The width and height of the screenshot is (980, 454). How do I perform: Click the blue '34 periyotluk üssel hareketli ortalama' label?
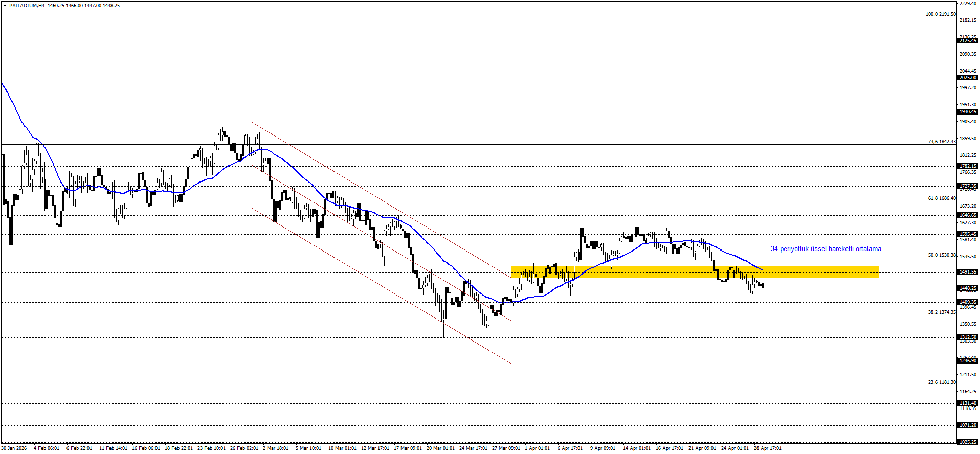click(826, 249)
